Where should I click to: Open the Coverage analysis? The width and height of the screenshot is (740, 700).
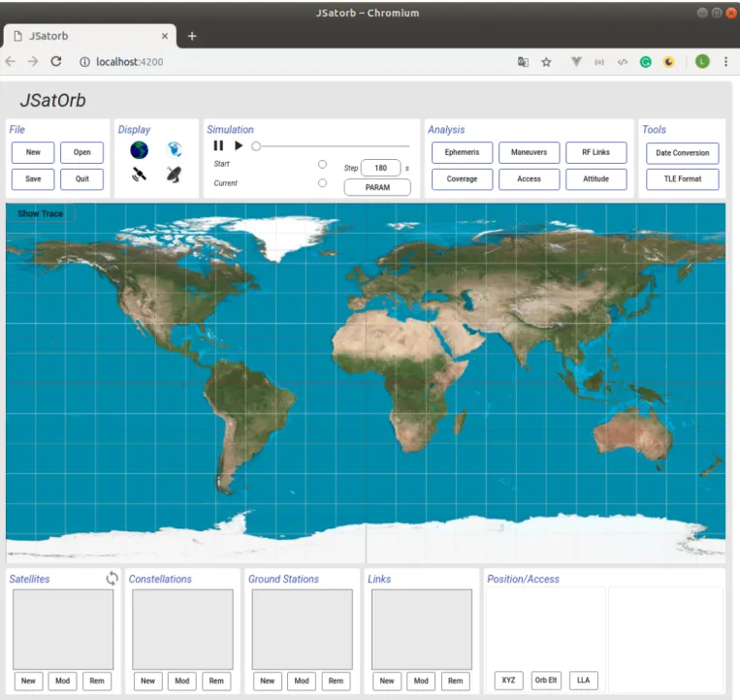tap(462, 179)
